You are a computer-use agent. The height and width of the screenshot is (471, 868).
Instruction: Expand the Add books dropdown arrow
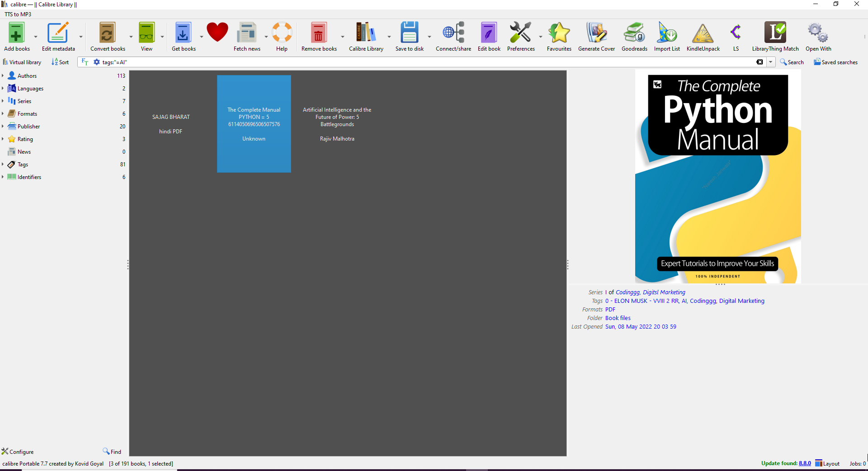point(36,37)
